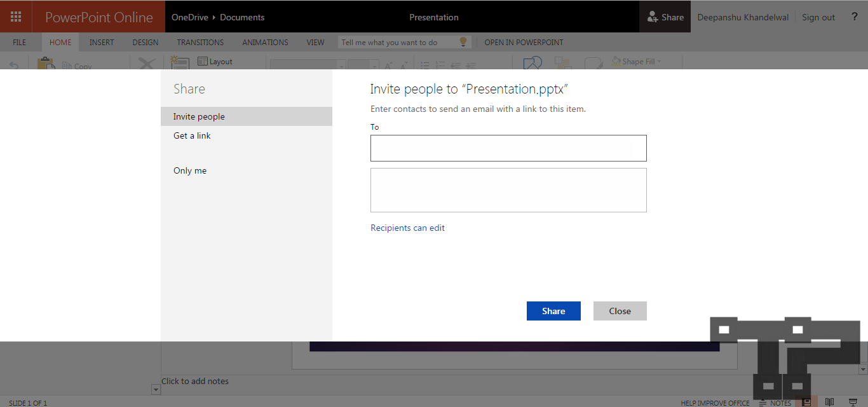Open the FILE menu tab
The width and height of the screenshot is (868, 407).
tap(20, 43)
